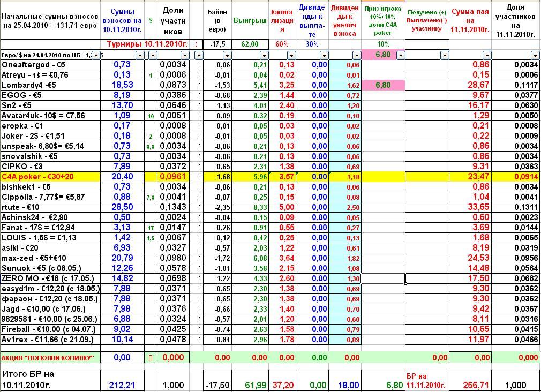The height and width of the screenshot is (392, 541).
Task: Click the 23,47 share sum in the yellow row
Action: point(470,177)
